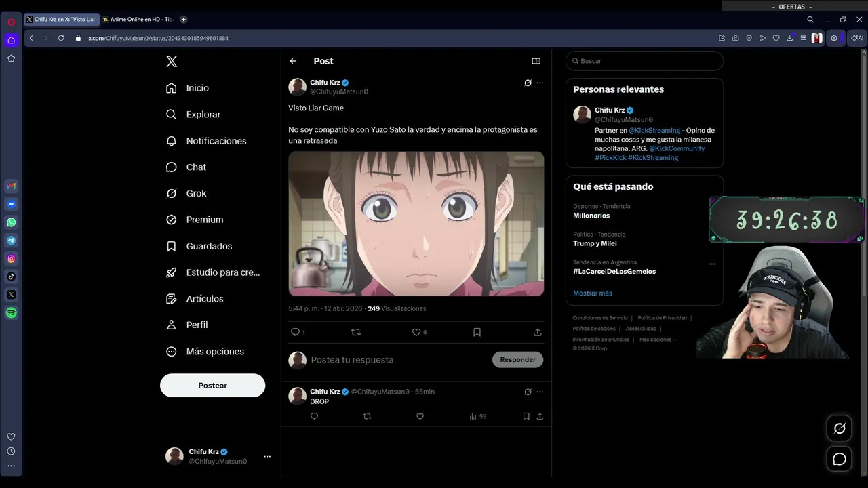868x488 pixels.
Task: Open Estudio para creadores in sidebar
Action: click(214, 272)
